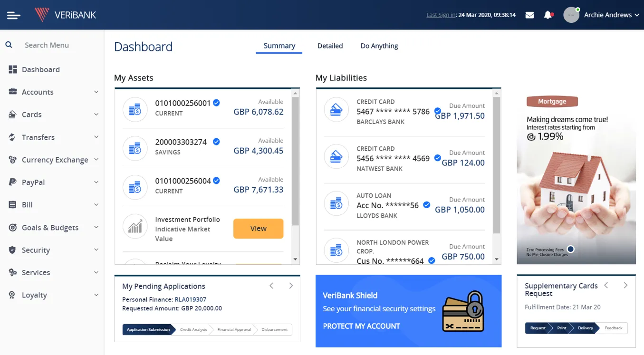
Task: Click the Application Submission progress step
Action: [x=148, y=329]
